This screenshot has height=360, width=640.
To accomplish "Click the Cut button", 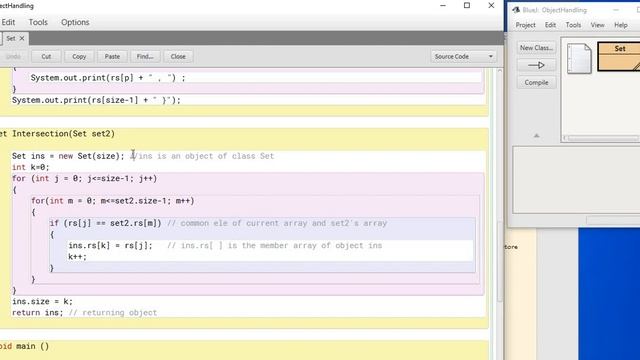I will pos(46,57).
